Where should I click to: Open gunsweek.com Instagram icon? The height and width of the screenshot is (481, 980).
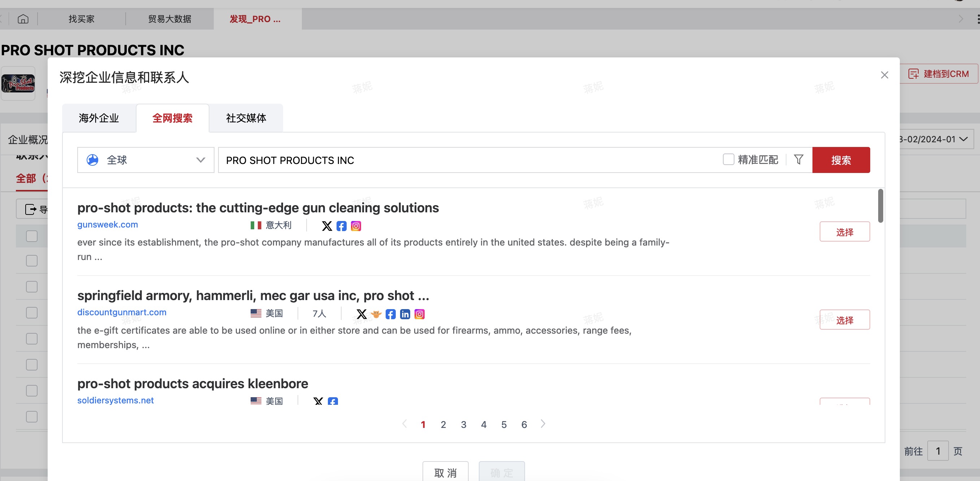tap(356, 226)
